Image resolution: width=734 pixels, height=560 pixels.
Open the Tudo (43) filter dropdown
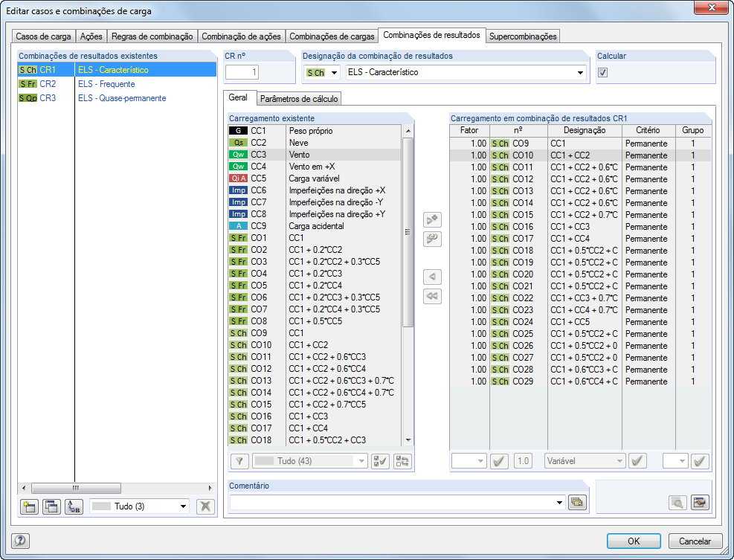361,461
